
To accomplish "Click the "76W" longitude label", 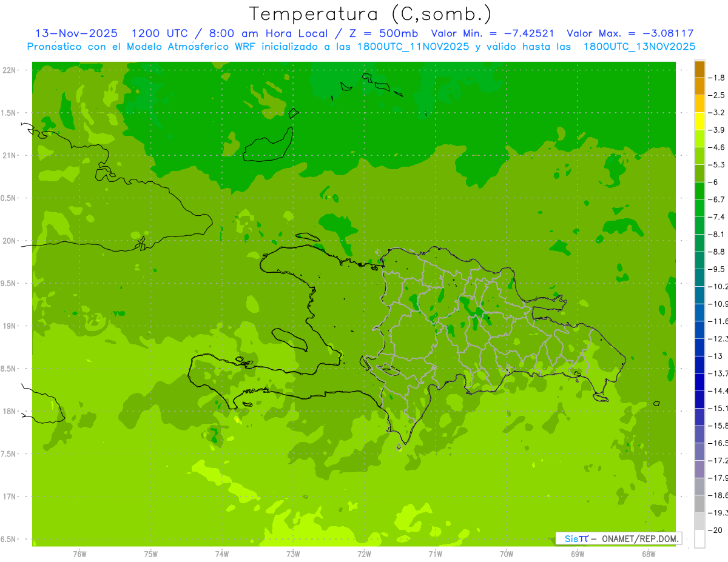I will [79, 554].
